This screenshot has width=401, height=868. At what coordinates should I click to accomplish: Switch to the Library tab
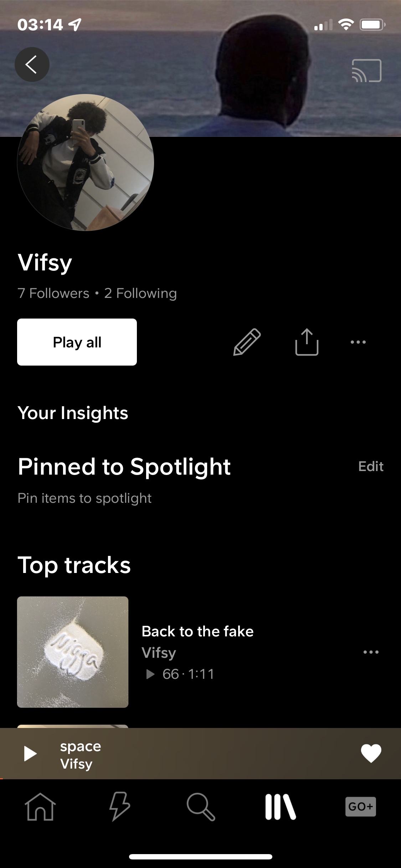pos(281,807)
